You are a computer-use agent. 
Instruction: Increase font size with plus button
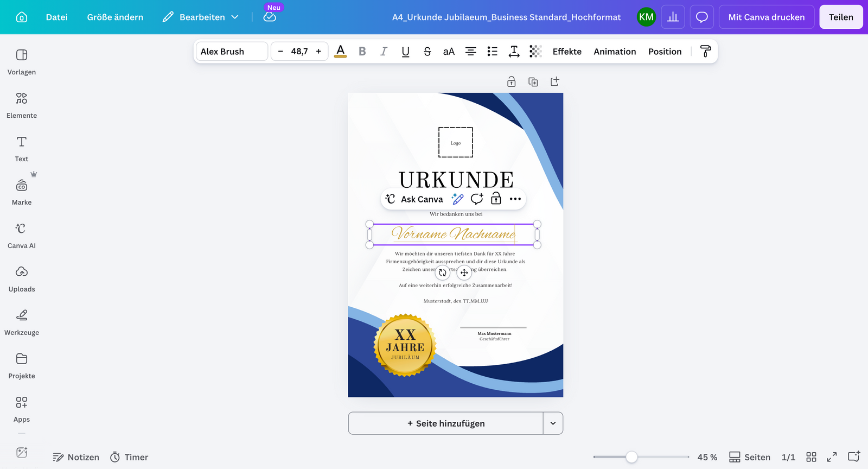(318, 52)
